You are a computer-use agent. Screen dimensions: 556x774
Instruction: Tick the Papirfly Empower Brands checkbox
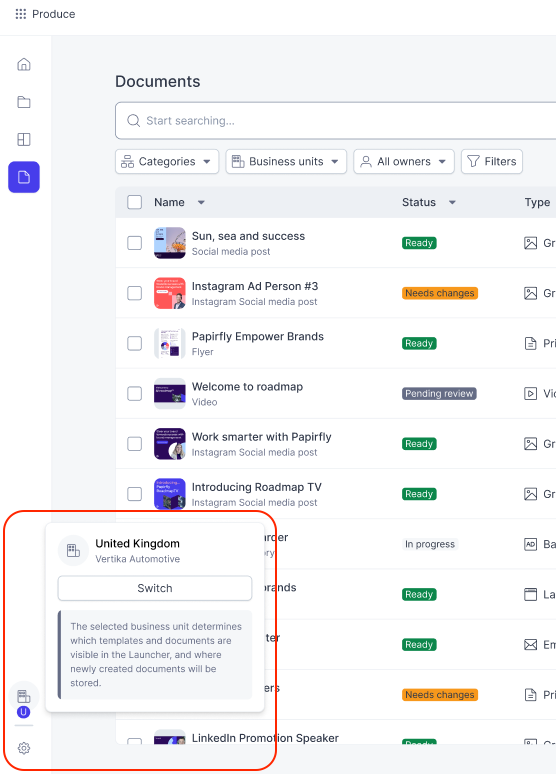pyautogui.click(x=134, y=343)
